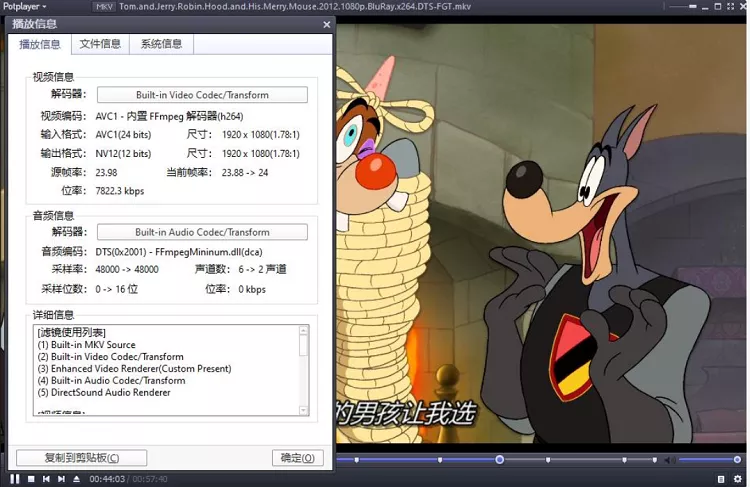Select the 播放信息 tab
This screenshot has height=487, width=750.
point(39,44)
